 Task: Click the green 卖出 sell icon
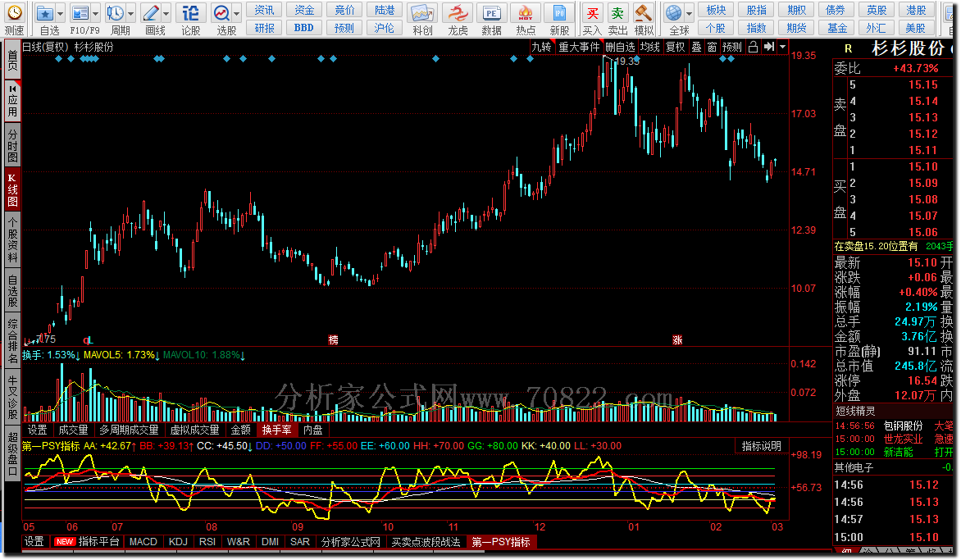pyautogui.click(x=617, y=13)
